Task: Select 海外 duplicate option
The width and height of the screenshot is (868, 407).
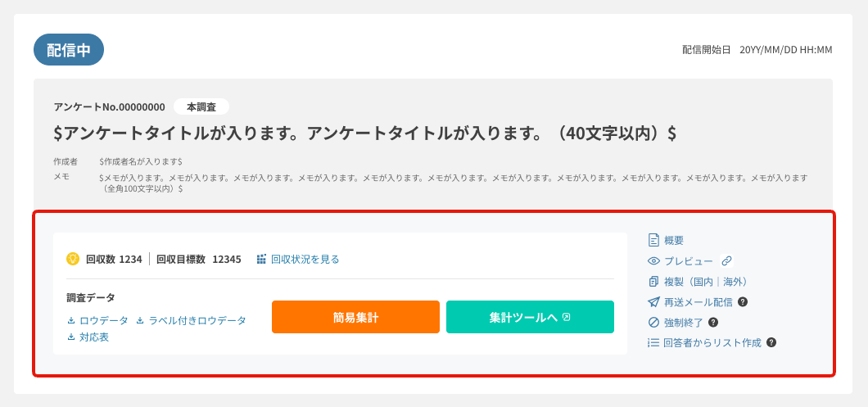Action: [732, 282]
